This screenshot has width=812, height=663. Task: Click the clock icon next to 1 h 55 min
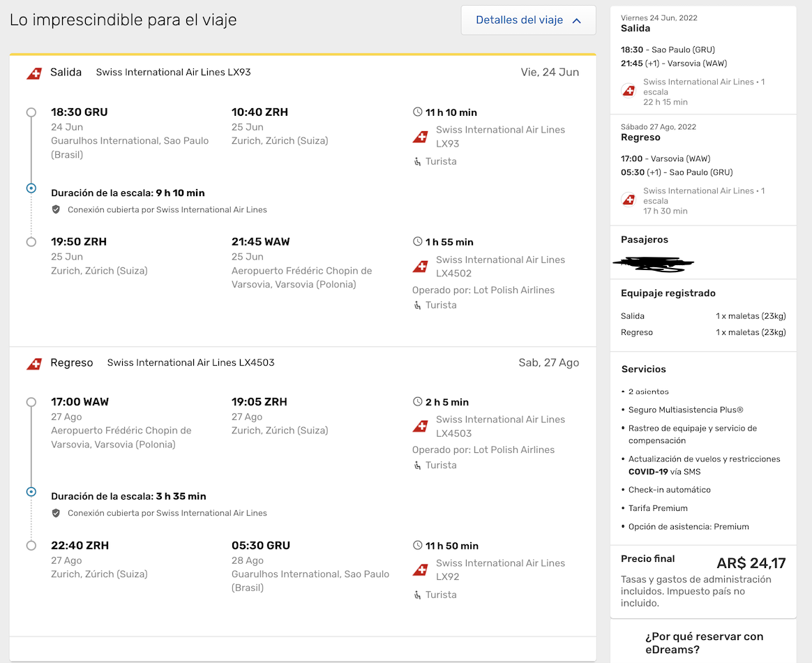pyautogui.click(x=417, y=241)
